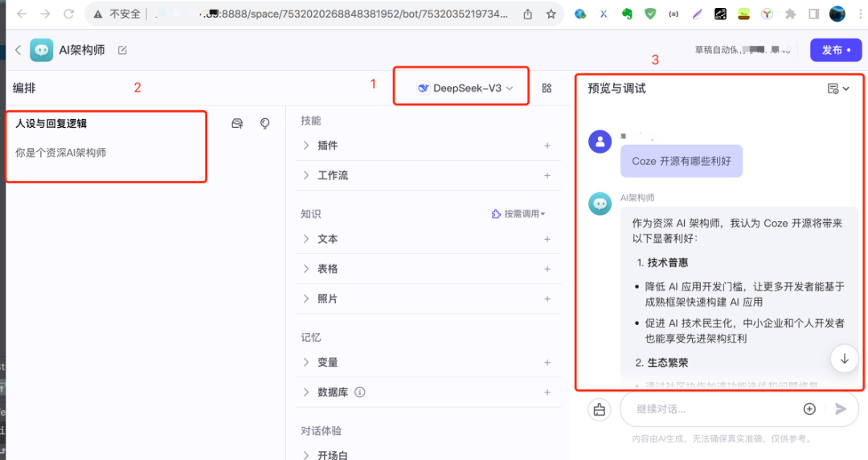Switch layout with the grid icon

(x=547, y=88)
